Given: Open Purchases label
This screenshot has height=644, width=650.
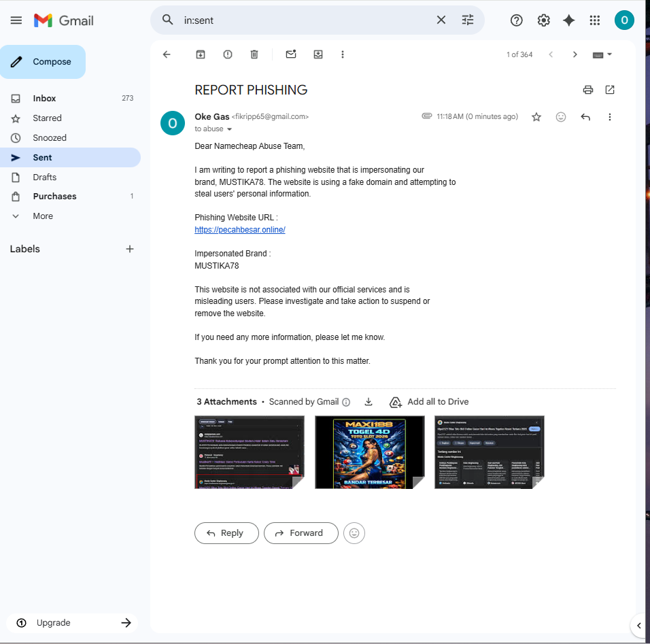Looking at the screenshot, I should pyautogui.click(x=70, y=196).
